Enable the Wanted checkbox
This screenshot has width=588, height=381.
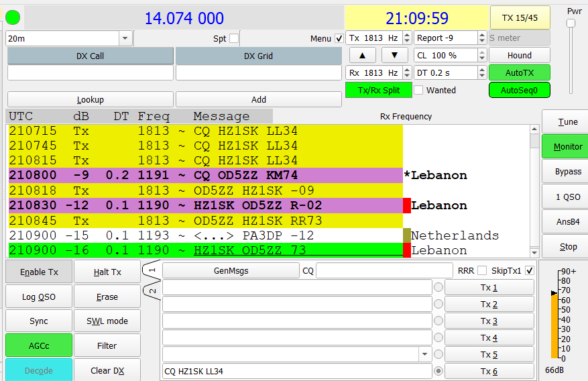pyautogui.click(x=418, y=90)
